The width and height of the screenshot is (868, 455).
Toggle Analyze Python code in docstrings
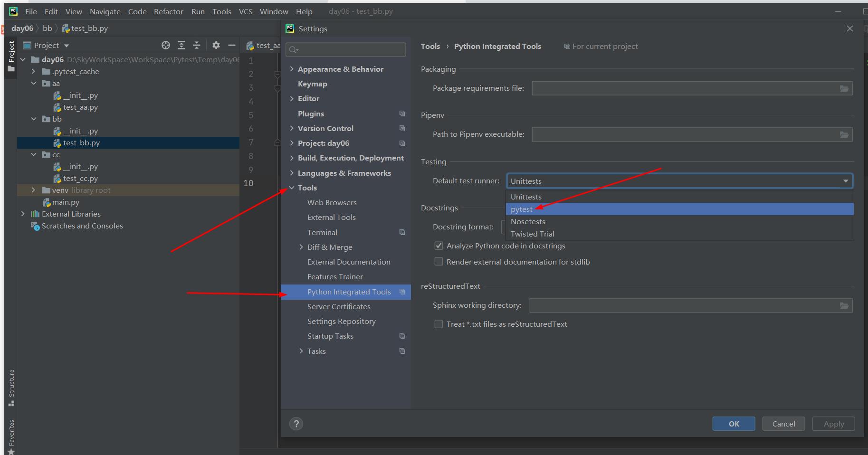click(x=439, y=246)
